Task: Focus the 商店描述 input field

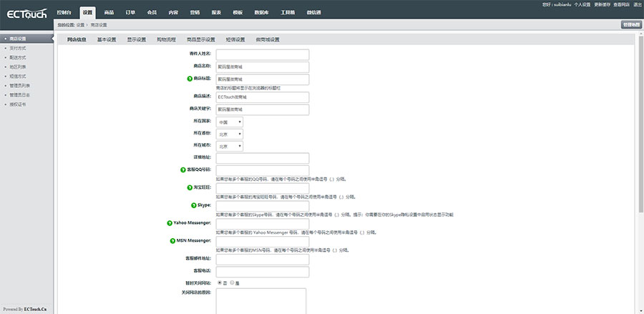Action: [263, 97]
